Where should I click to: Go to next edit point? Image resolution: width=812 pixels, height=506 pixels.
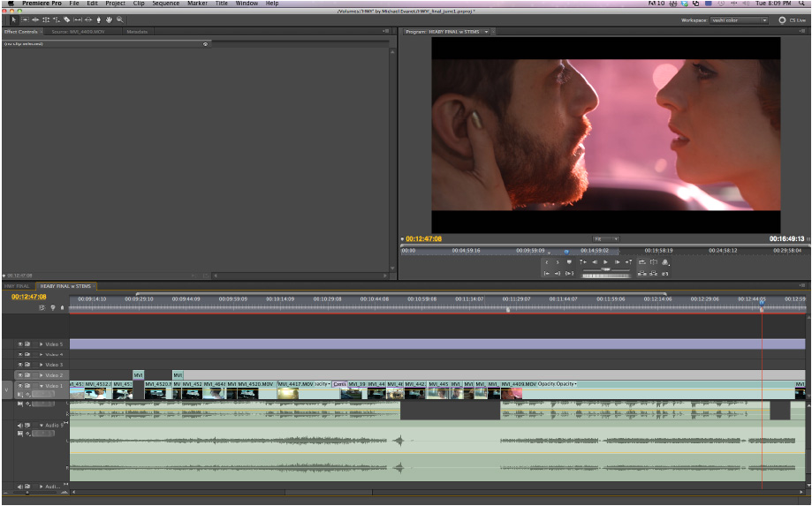pos(629,262)
